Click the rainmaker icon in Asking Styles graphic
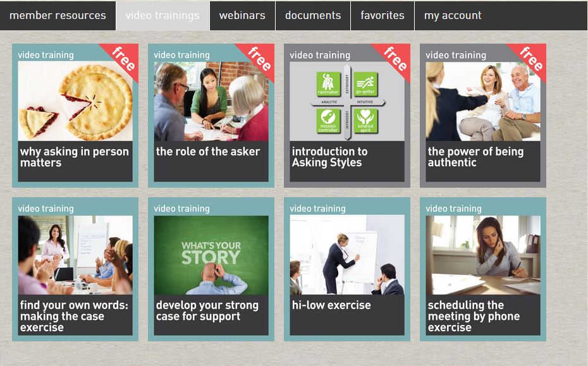The width and height of the screenshot is (588, 366). click(328, 83)
